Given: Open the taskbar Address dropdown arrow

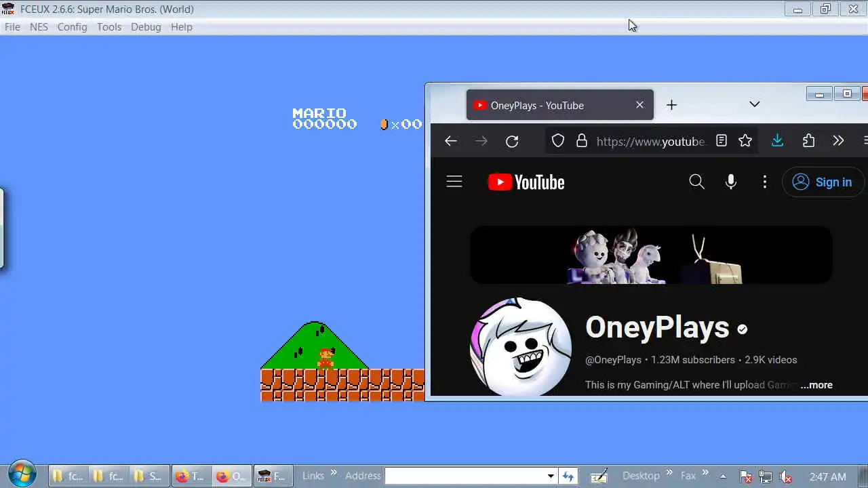Looking at the screenshot, I should (551, 476).
